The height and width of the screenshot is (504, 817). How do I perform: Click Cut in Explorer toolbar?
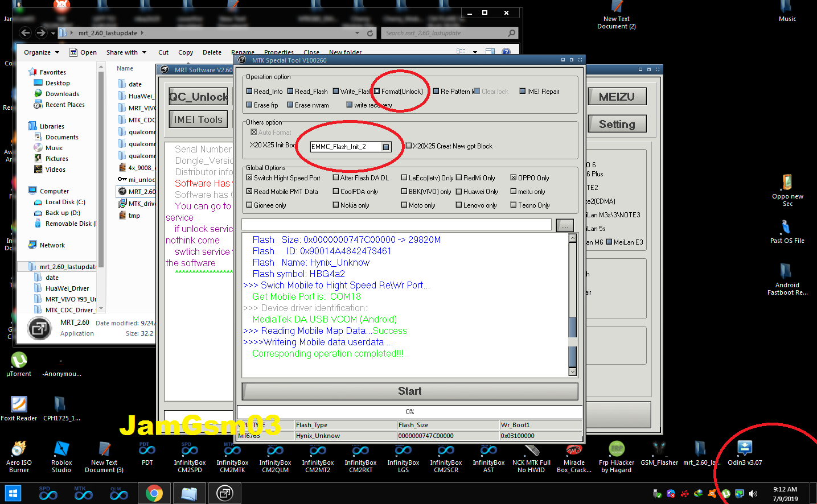point(163,52)
